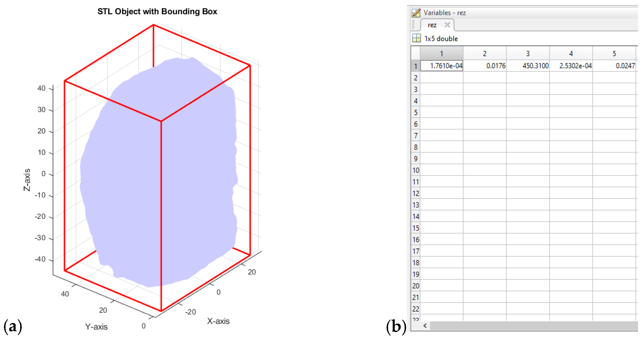644x342 pixels.
Task: Select row 10 header
Action: [415, 170]
